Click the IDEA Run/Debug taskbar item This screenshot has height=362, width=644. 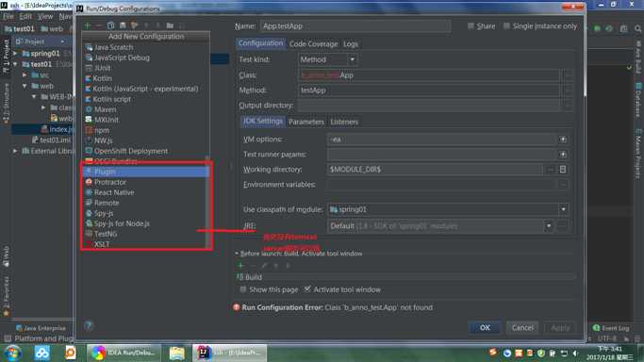(124, 353)
